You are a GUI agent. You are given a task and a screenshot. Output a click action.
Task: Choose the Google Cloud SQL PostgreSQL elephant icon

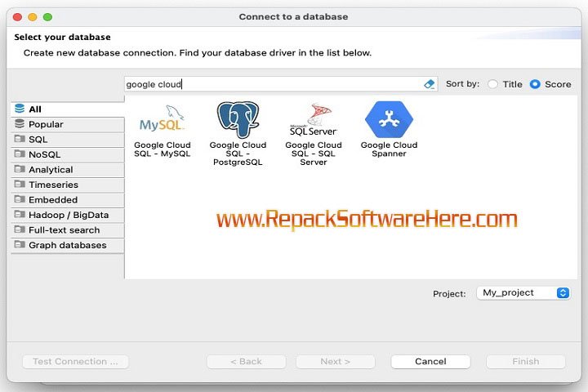238,120
